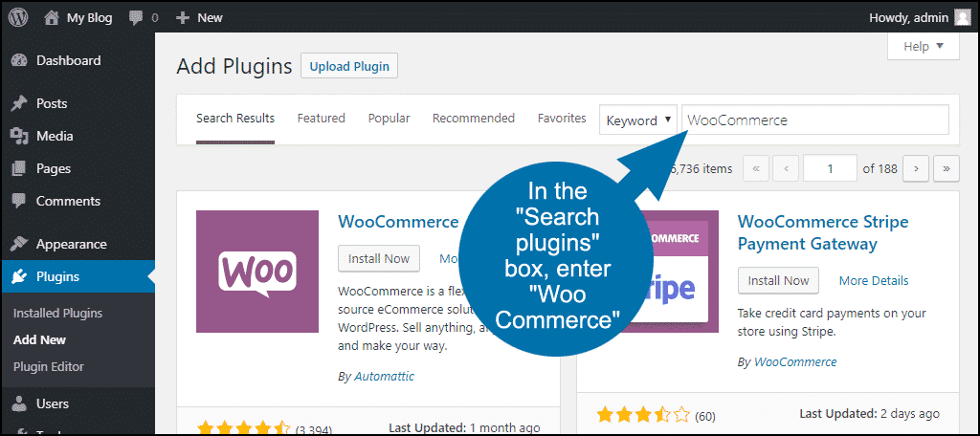
Task: Click the "Last Updated: 2 days ago" text
Action: point(869,413)
